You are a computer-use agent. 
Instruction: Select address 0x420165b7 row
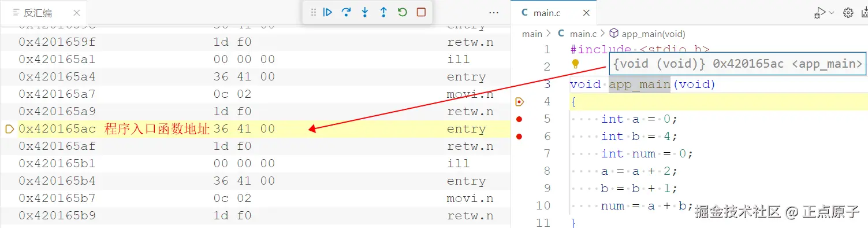coord(57,198)
